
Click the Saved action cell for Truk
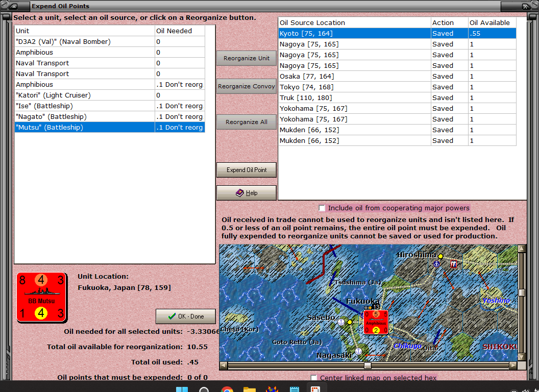450,97
